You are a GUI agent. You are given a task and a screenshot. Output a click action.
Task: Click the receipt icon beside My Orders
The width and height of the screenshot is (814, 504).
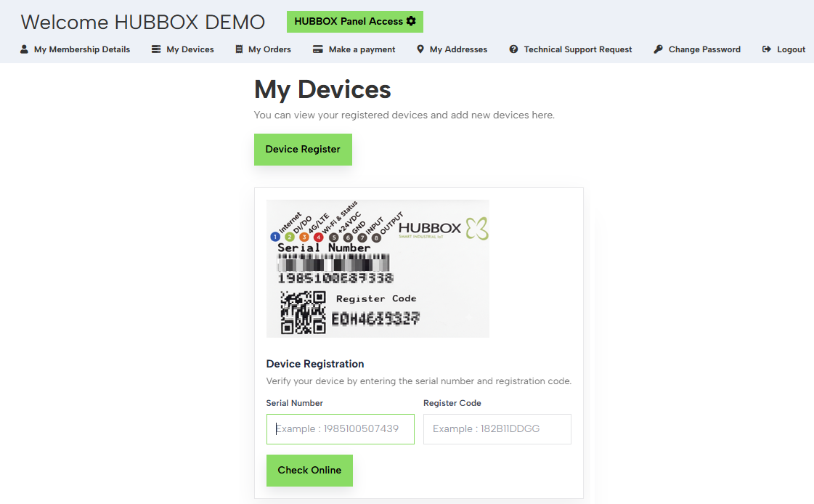[x=239, y=49]
